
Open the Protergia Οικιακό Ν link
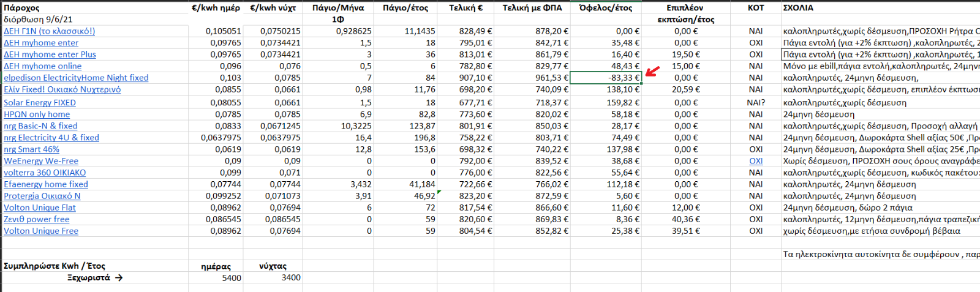pyautogui.click(x=42, y=196)
